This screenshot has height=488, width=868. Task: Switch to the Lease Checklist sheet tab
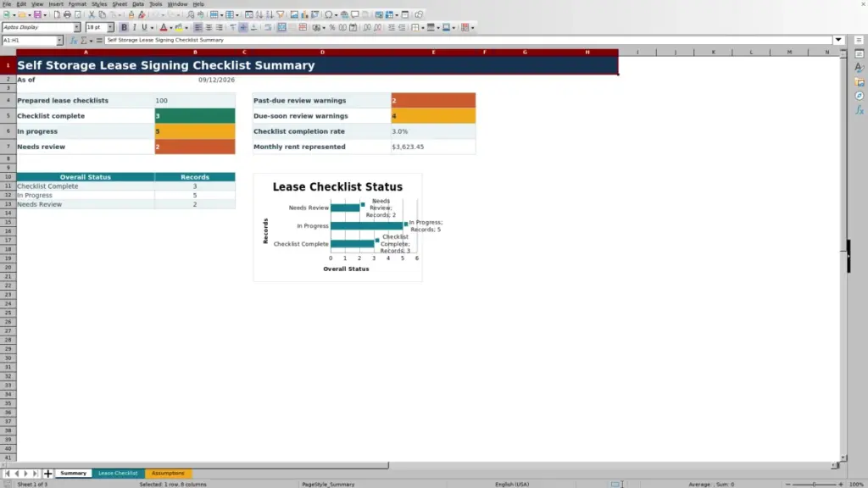(x=118, y=474)
